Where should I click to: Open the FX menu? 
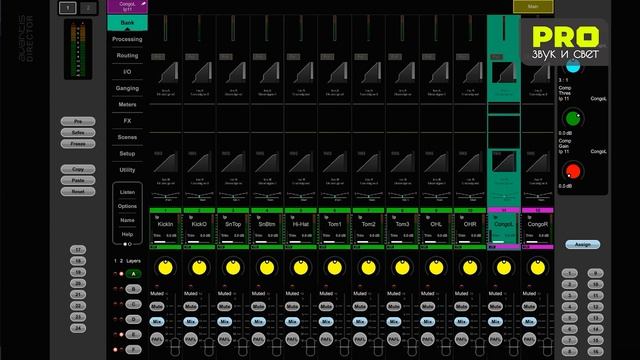[127, 121]
